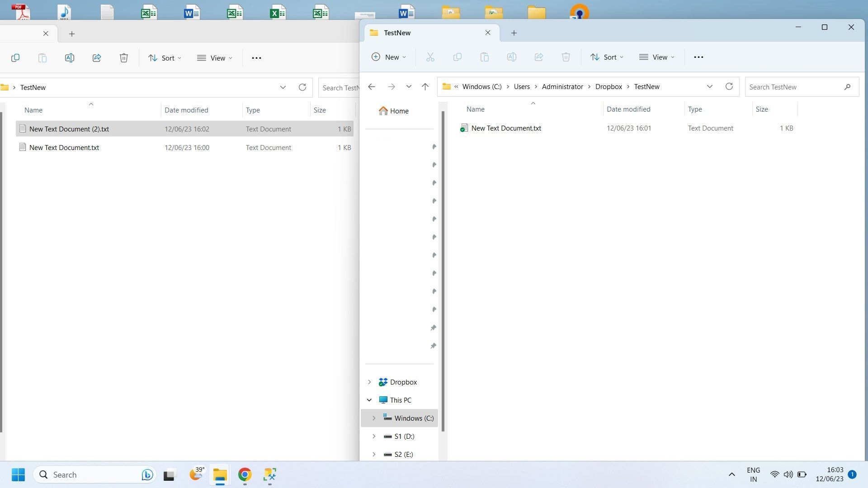Image resolution: width=868 pixels, height=488 pixels.
Task: Click the Back arrow in the right Explorer window
Action: pyautogui.click(x=372, y=87)
